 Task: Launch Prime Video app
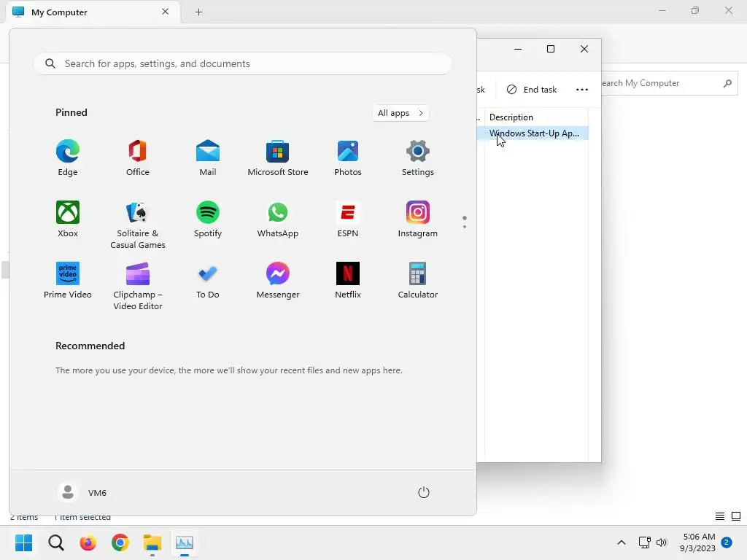click(x=68, y=281)
